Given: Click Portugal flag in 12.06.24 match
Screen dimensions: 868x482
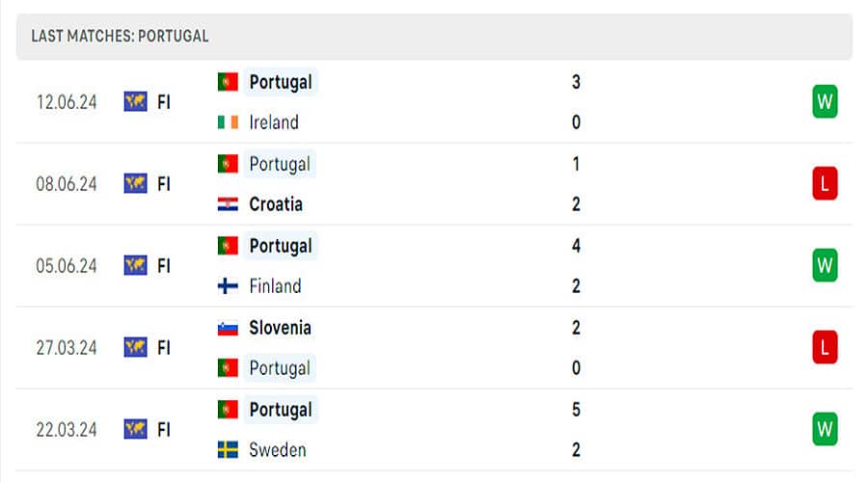Looking at the screenshot, I should [x=228, y=82].
